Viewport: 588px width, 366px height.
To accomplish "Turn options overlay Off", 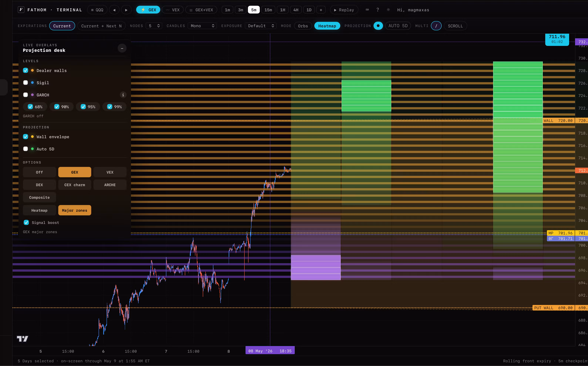I will click(x=39, y=172).
